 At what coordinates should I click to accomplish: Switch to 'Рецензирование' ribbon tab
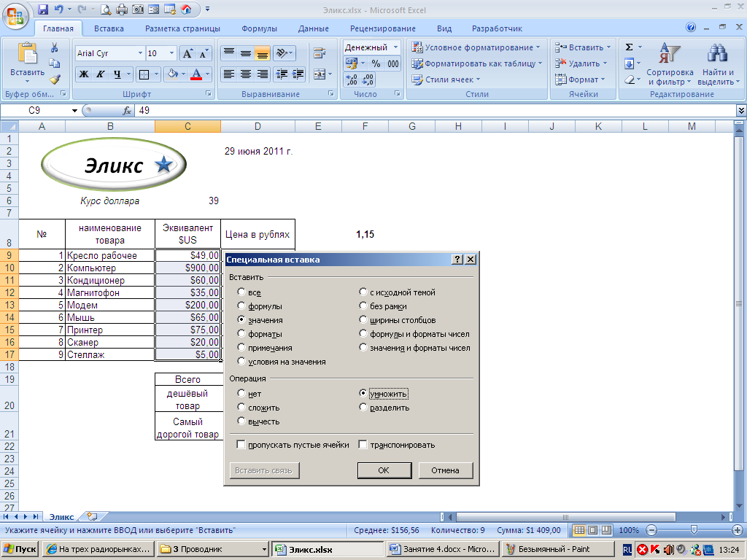pos(382,28)
